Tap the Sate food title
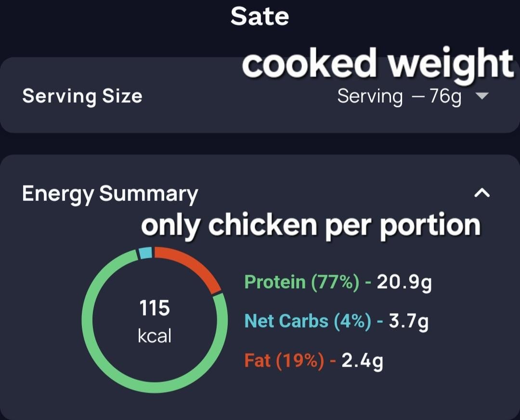The image size is (520, 420). tap(260, 16)
